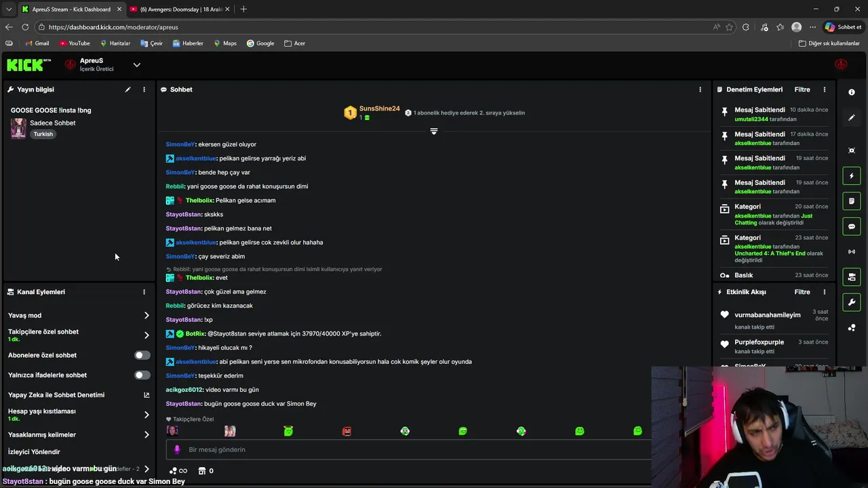Open Kanal Eylemleri three-dot menu
Image resolution: width=868 pixels, height=488 pixels.
point(144,292)
